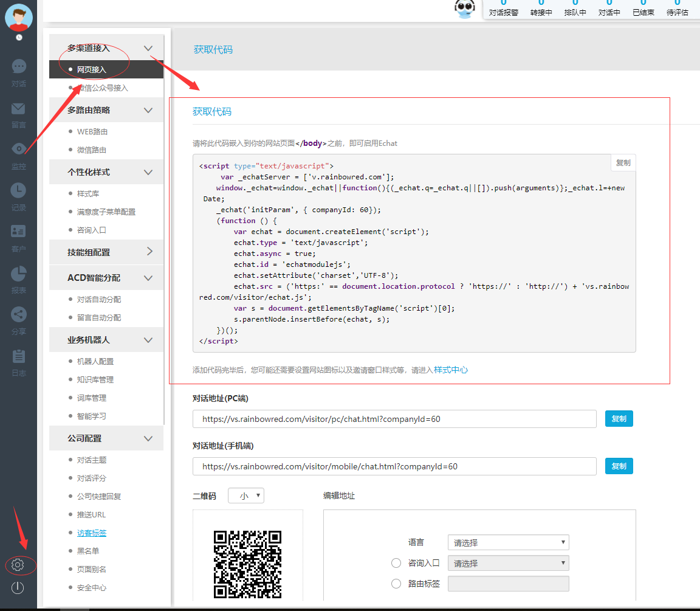Select the 咨询入口 radio button
700x611 pixels.
coord(396,563)
